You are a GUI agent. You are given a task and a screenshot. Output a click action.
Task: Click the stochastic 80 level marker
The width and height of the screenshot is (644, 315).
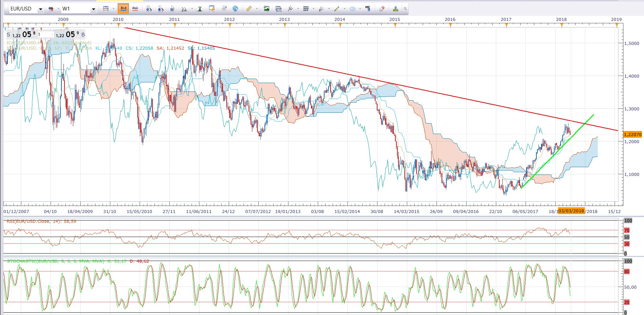(627, 271)
